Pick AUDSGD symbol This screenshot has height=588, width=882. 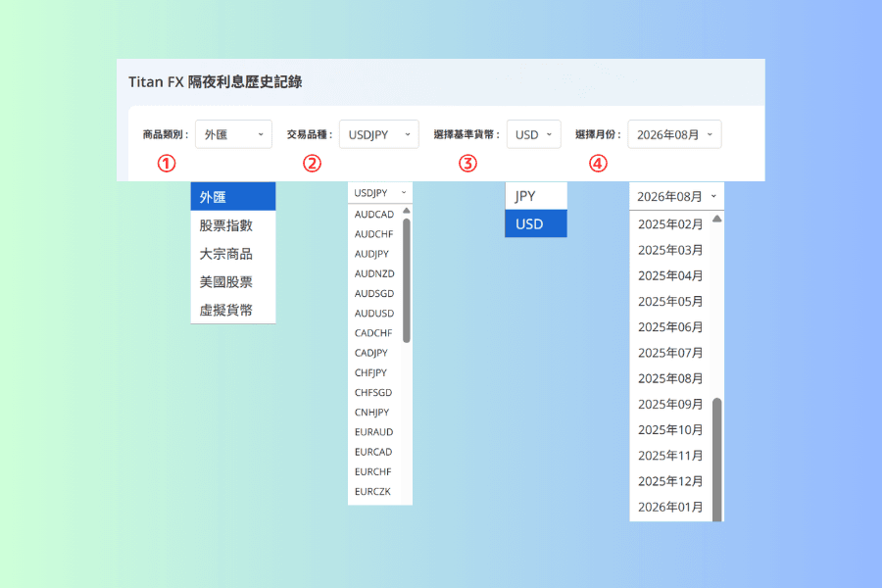point(374,293)
